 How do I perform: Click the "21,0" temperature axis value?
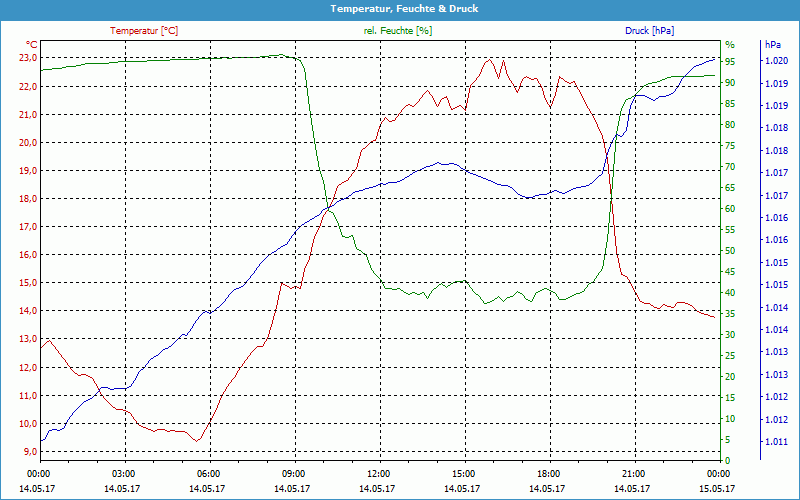tap(28, 115)
